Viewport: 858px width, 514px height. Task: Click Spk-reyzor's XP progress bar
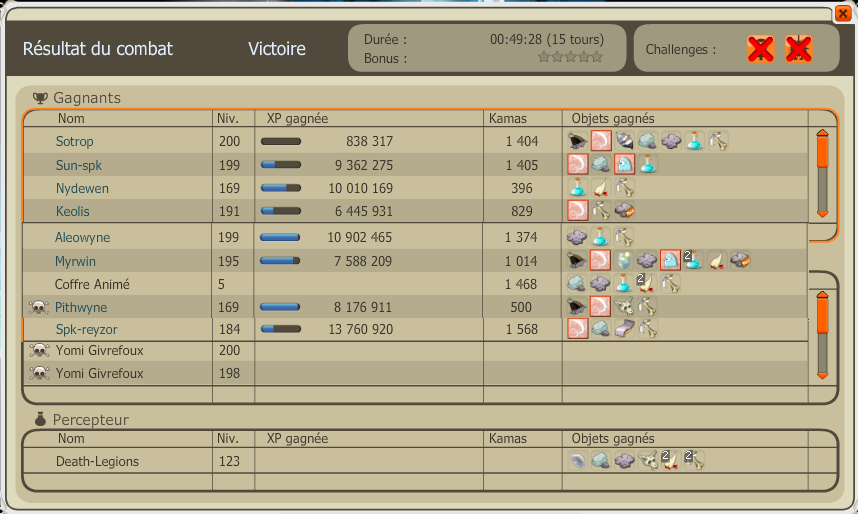pyautogui.click(x=281, y=329)
